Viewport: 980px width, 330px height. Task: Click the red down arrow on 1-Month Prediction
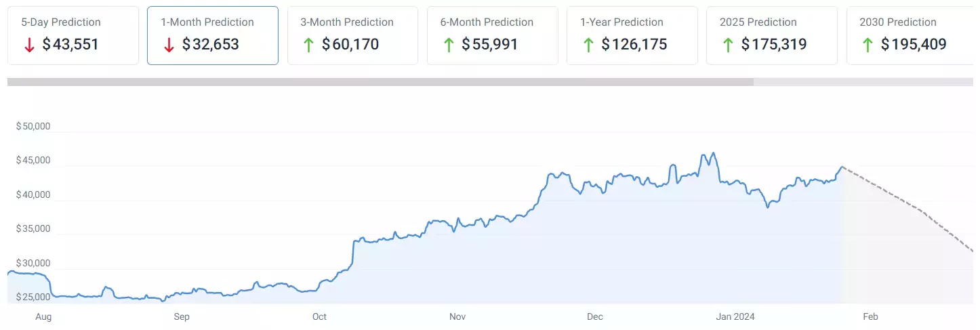169,45
